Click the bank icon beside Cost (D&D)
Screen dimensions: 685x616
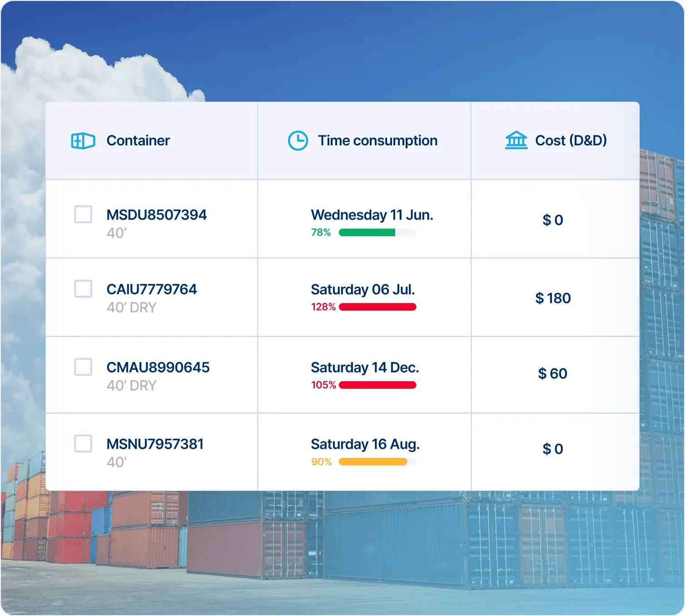[516, 140]
